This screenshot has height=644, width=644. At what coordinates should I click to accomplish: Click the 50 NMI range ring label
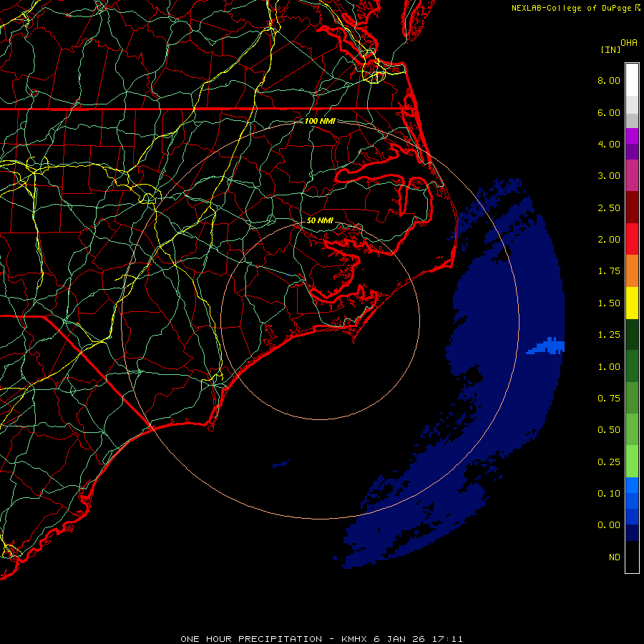point(320,220)
